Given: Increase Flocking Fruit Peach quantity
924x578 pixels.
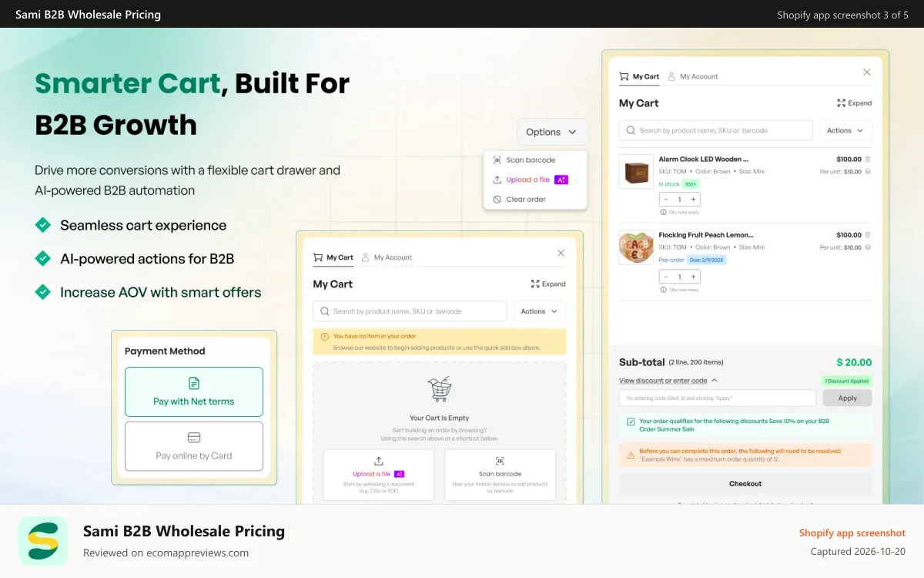Looking at the screenshot, I should (x=694, y=277).
